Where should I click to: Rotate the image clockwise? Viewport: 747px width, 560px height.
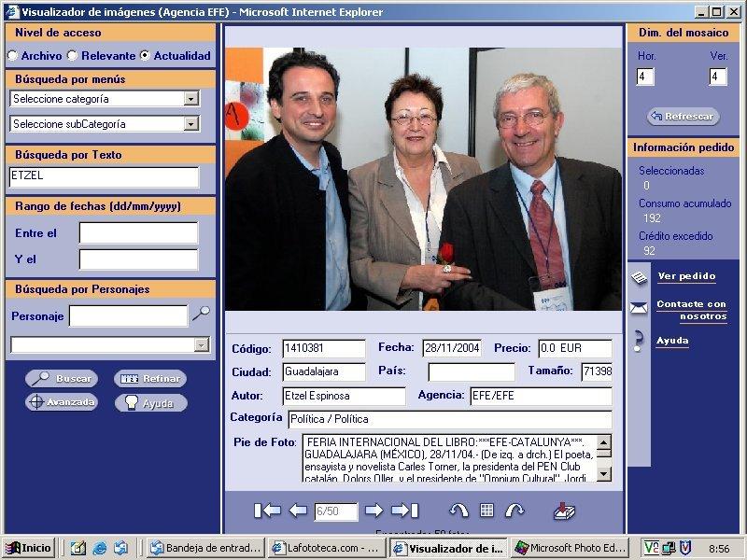coord(514,511)
